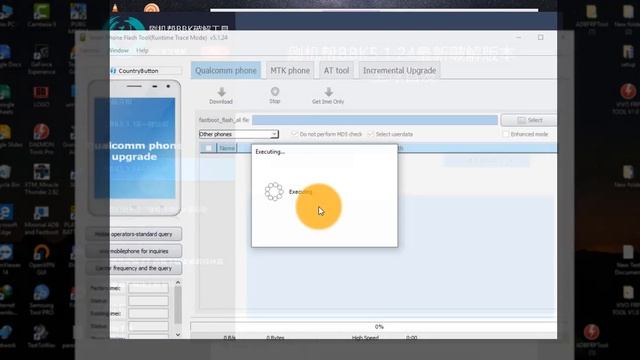Click the first status field in left panel
The height and width of the screenshot is (360, 640).
(148, 301)
